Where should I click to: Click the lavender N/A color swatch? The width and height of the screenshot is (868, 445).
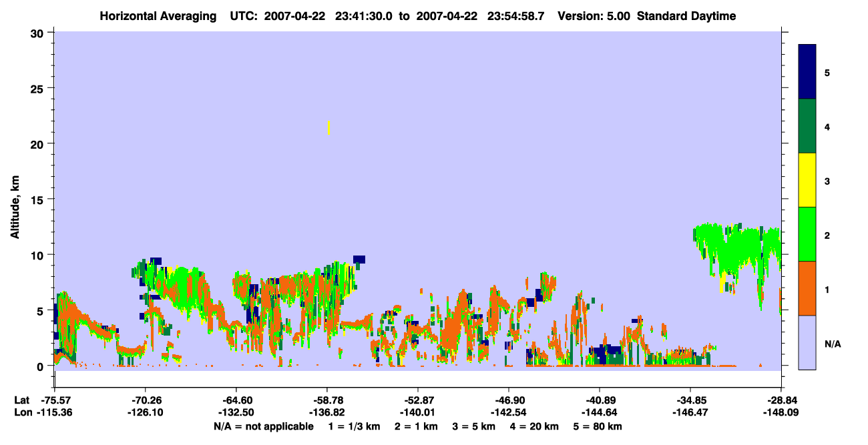coord(807,342)
